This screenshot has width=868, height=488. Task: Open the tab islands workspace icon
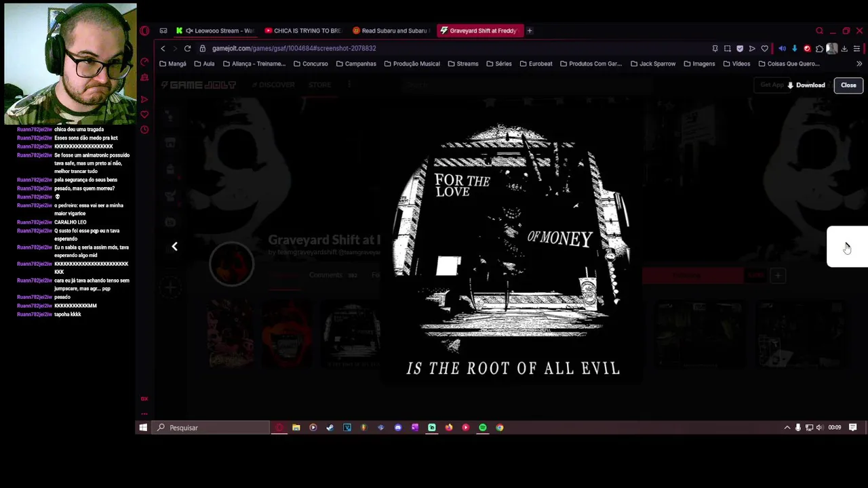163,30
